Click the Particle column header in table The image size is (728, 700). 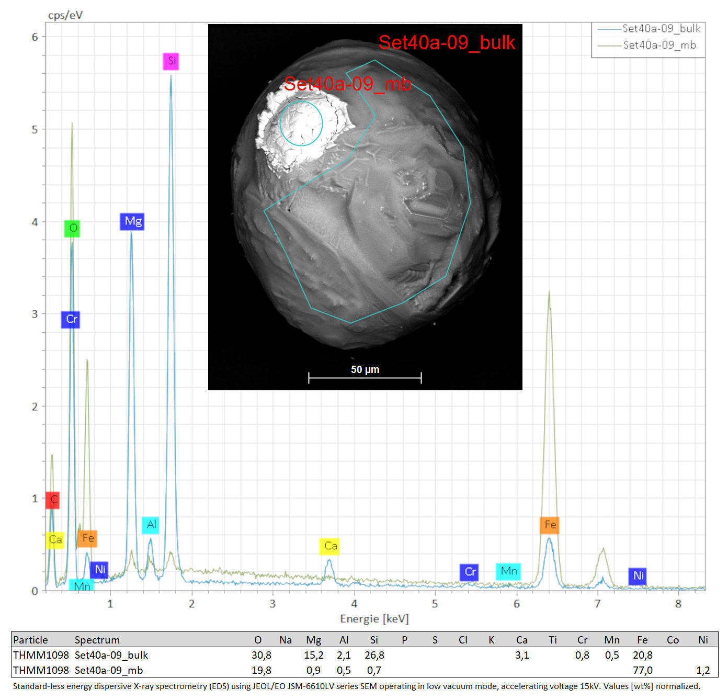pyautogui.click(x=30, y=640)
